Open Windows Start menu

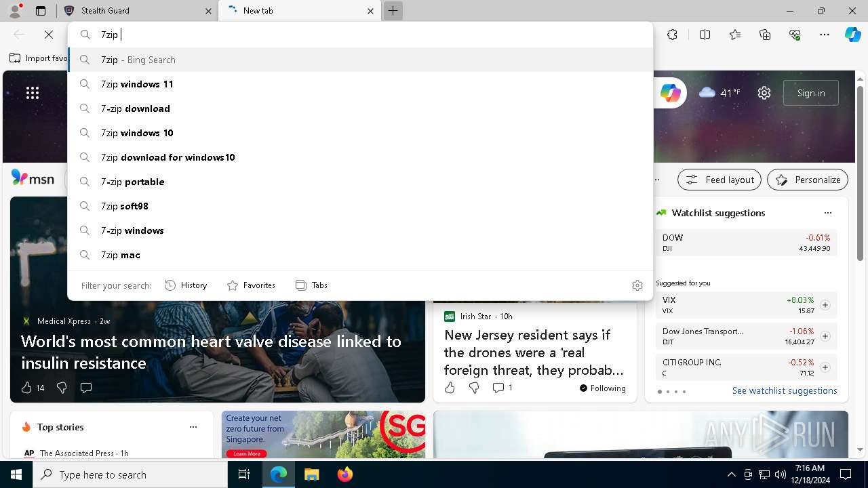click(x=16, y=474)
